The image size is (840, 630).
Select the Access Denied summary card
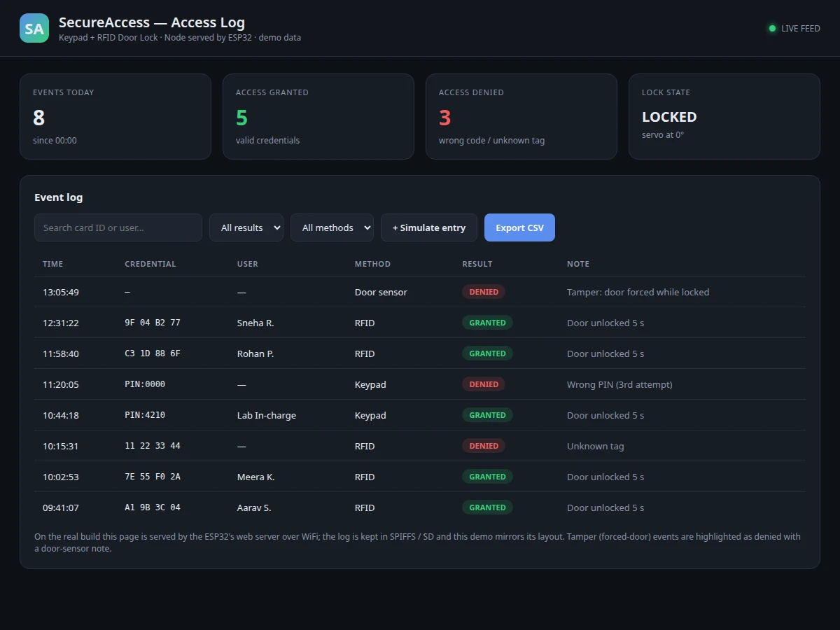(521, 117)
